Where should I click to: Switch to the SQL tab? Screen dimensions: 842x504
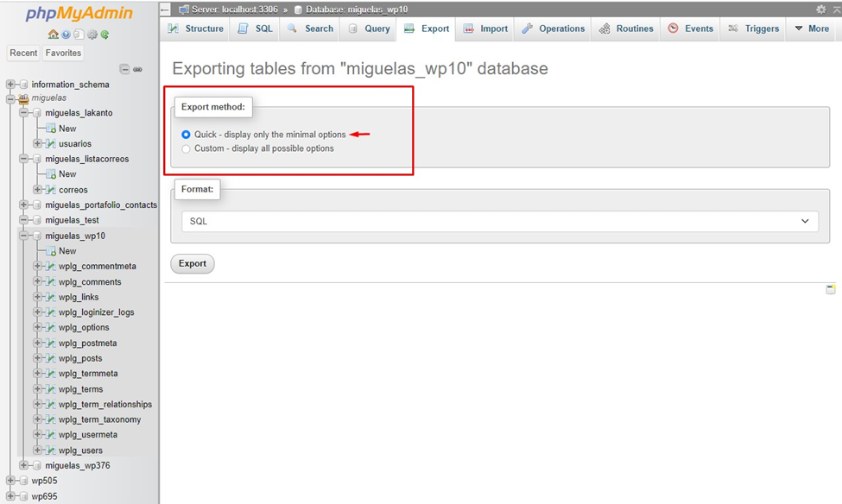255,28
